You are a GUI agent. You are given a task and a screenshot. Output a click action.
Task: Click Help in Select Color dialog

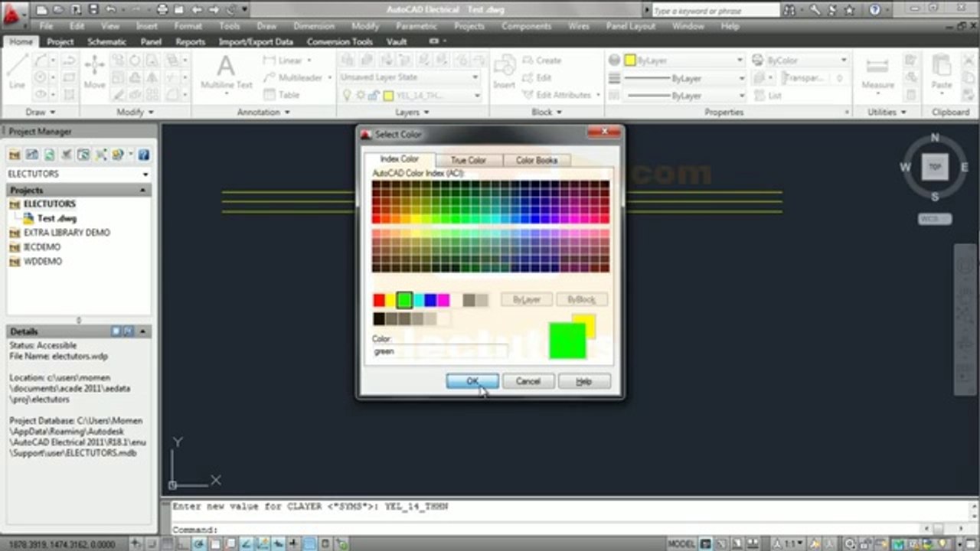(584, 381)
